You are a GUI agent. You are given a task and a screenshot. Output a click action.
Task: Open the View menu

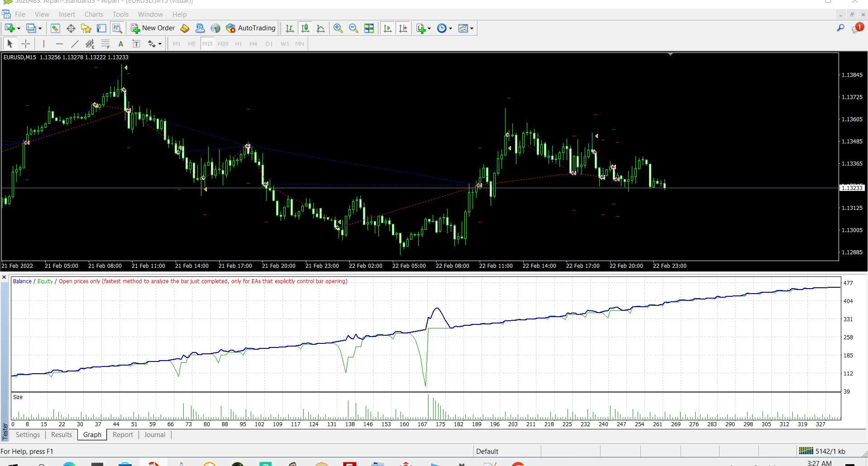[42, 14]
